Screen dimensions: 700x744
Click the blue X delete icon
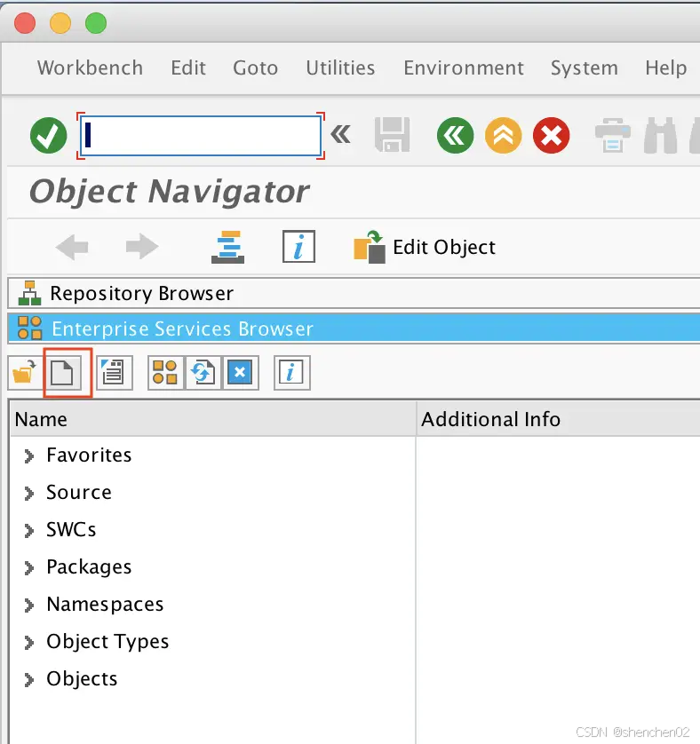(x=241, y=373)
